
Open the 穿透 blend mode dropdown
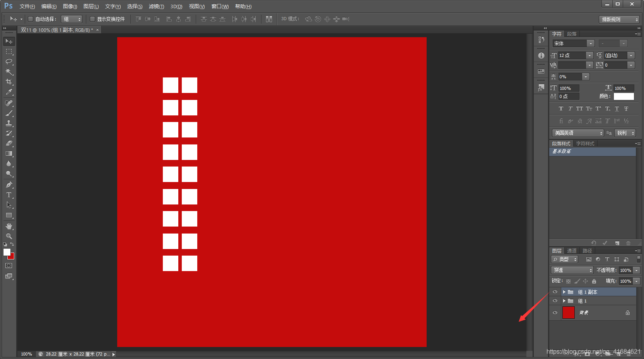[x=572, y=270]
